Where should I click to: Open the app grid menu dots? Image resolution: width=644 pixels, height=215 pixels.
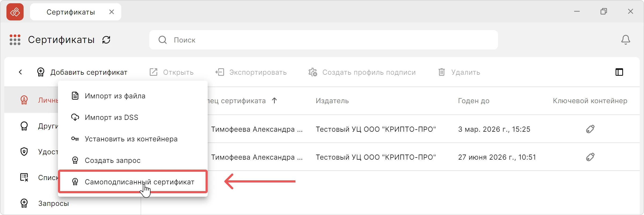pos(15,40)
